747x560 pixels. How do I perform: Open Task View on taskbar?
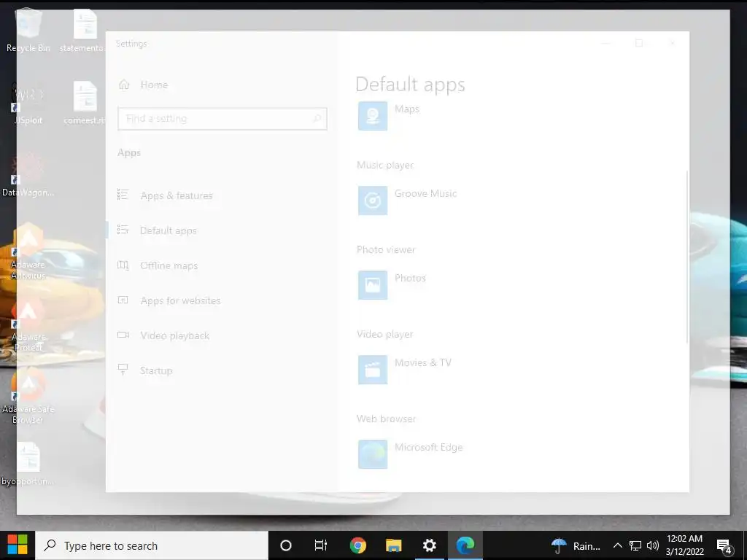[x=321, y=545]
